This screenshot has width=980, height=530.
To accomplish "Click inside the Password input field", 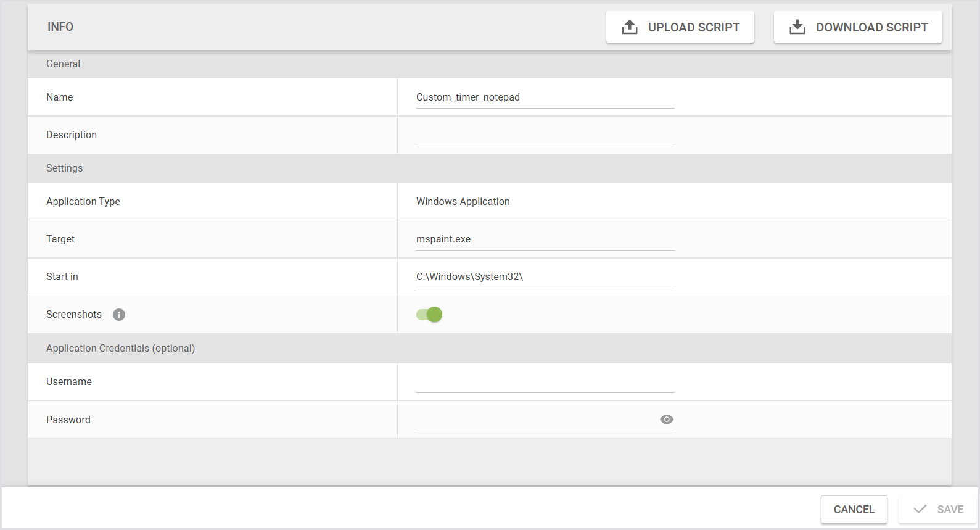I will click(x=533, y=420).
